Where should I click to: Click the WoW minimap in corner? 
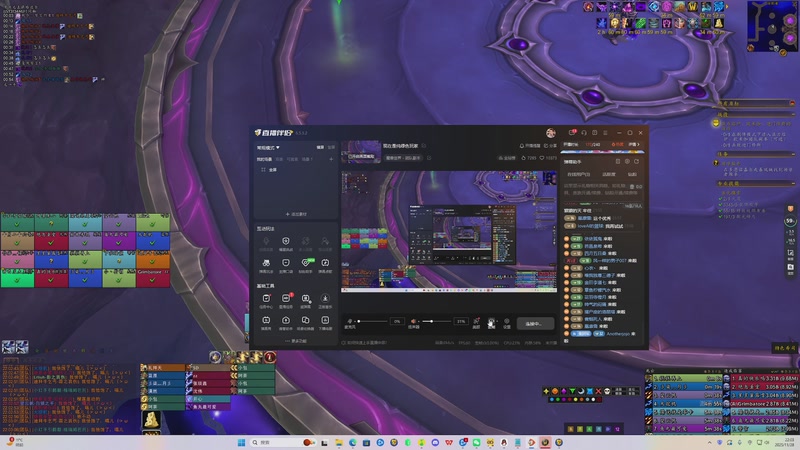click(772, 27)
